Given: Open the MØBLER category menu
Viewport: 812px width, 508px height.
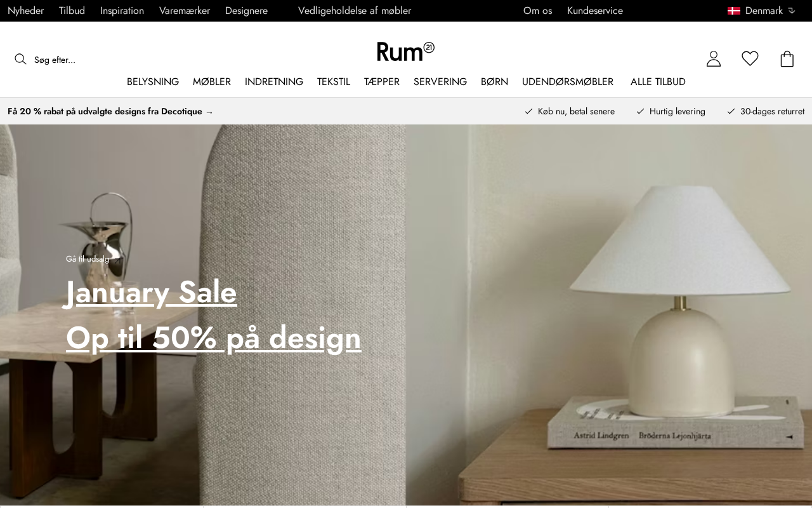Looking at the screenshot, I should tap(212, 82).
